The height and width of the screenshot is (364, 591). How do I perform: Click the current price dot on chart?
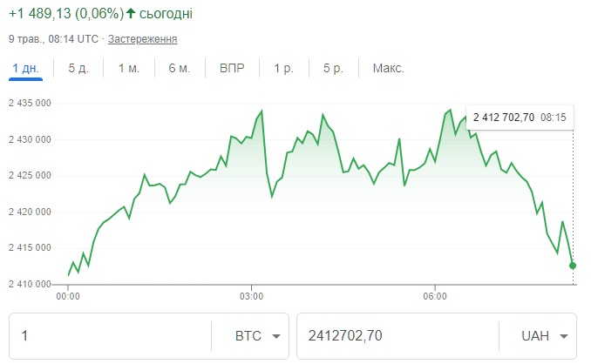click(573, 265)
